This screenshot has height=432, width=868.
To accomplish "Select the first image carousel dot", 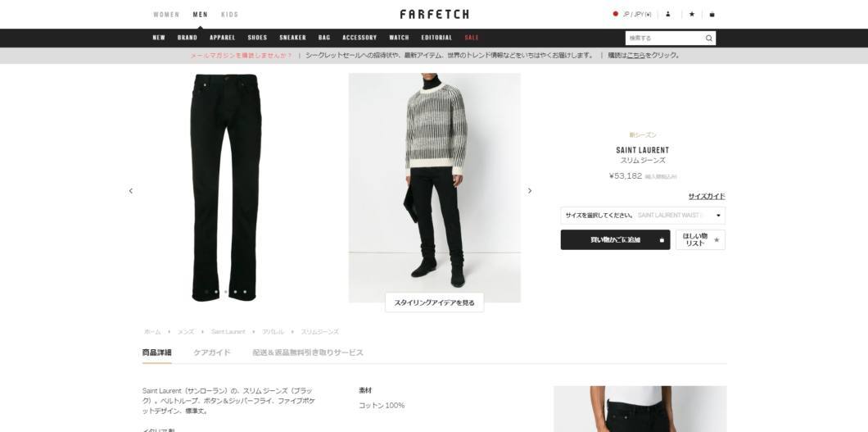I will click(206, 292).
